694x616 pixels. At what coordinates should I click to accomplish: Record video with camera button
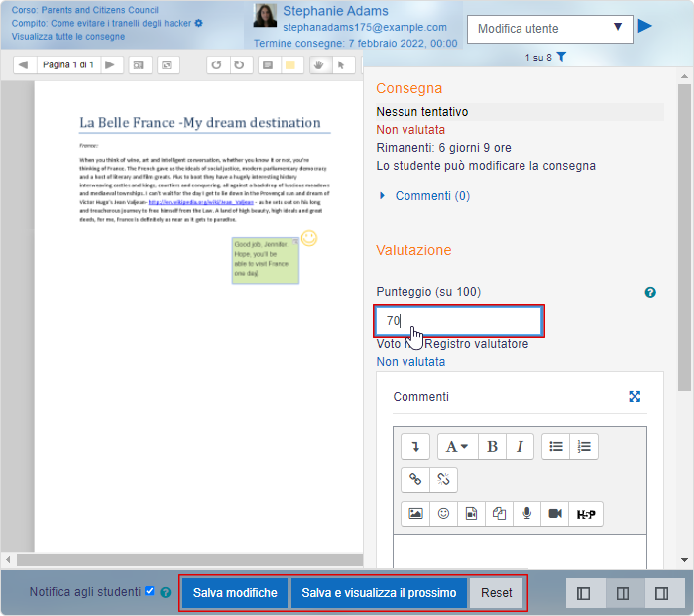(555, 514)
